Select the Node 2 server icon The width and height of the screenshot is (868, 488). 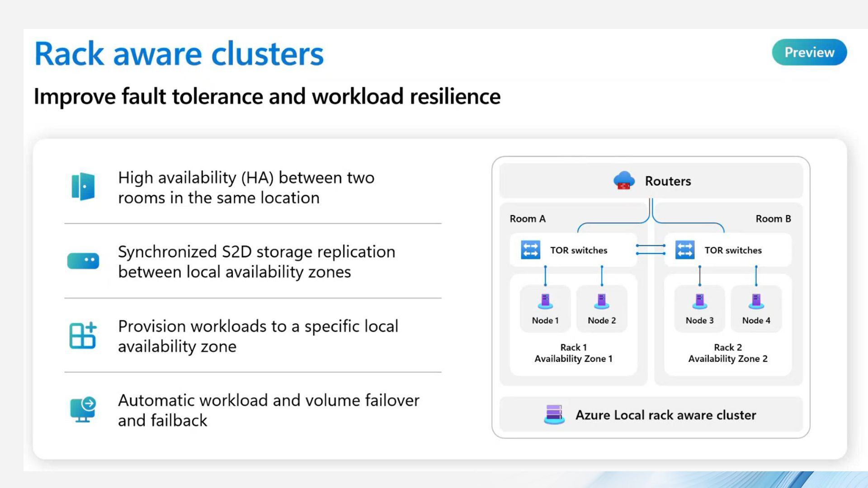coord(601,301)
